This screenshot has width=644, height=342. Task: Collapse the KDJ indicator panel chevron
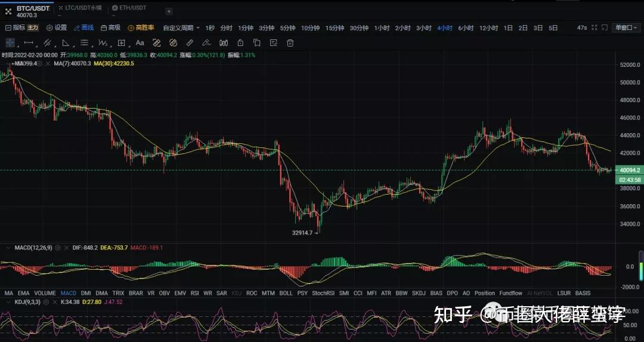pos(8,302)
